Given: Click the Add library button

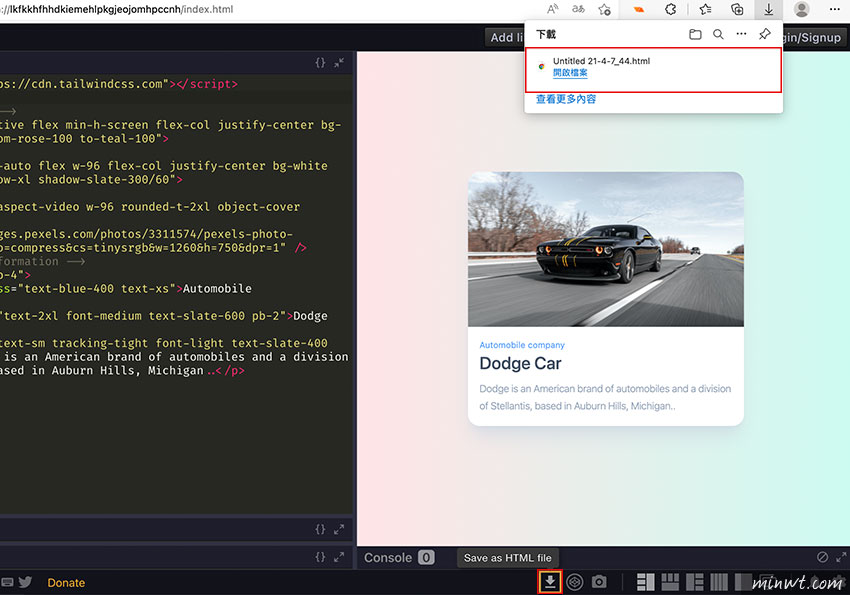Looking at the screenshot, I should (x=507, y=37).
